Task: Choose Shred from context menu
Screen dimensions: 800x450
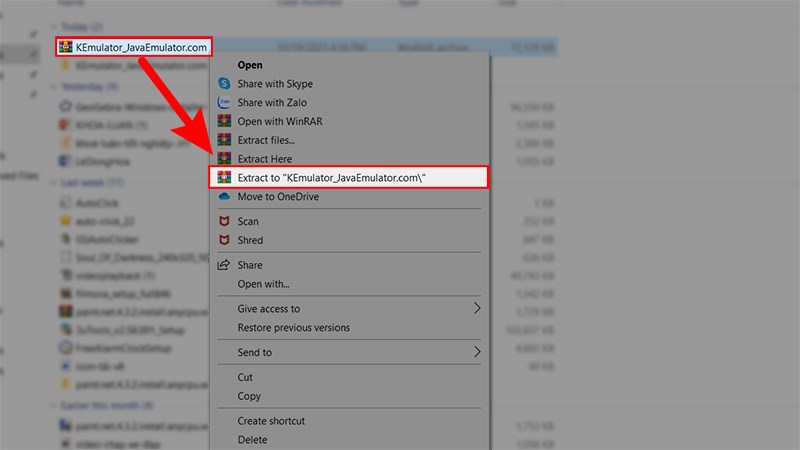Action: click(250, 240)
